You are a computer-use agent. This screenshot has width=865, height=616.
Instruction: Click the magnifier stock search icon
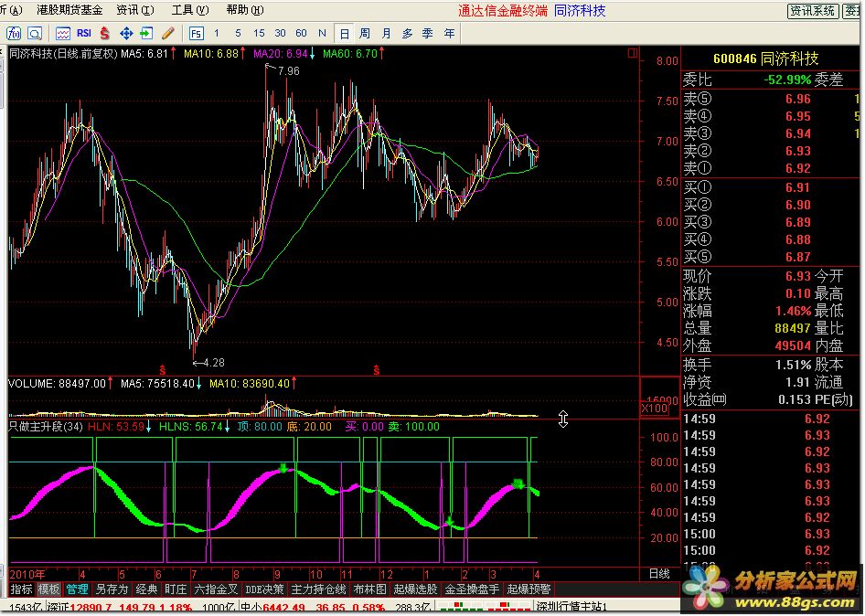(35, 34)
